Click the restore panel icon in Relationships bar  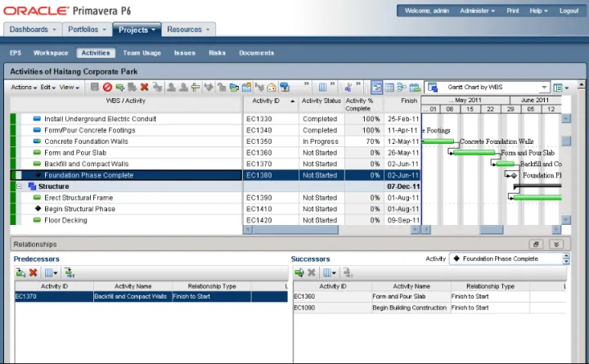pyautogui.click(x=537, y=244)
